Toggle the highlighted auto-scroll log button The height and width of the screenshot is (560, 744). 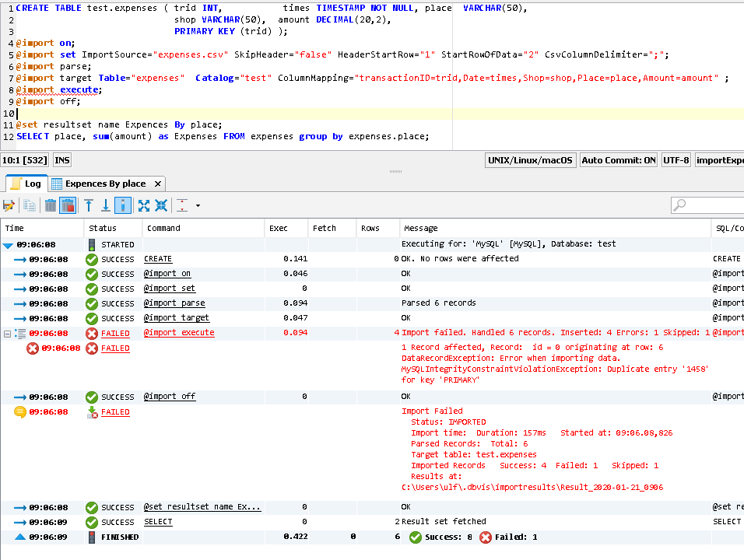tap(123, 205)
